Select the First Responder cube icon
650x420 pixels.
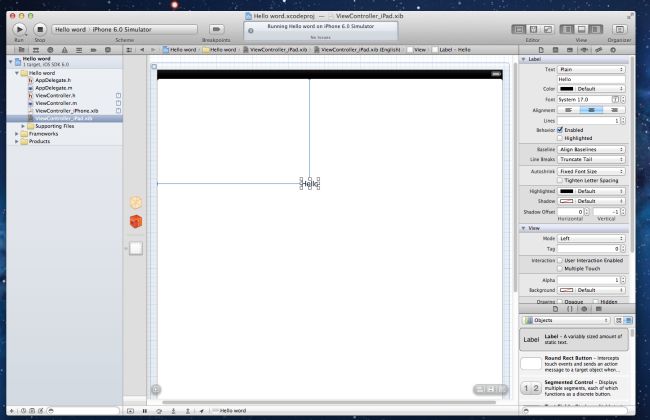(136, 221)
